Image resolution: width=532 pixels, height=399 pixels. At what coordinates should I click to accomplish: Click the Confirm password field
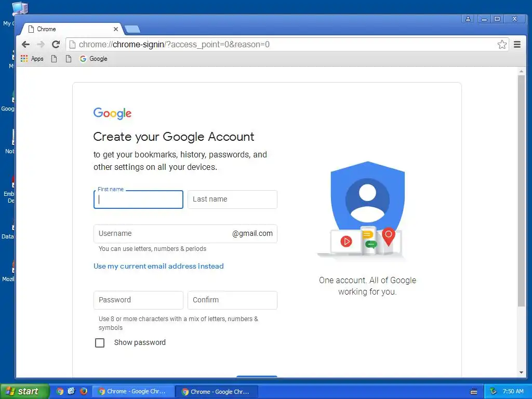232,300
